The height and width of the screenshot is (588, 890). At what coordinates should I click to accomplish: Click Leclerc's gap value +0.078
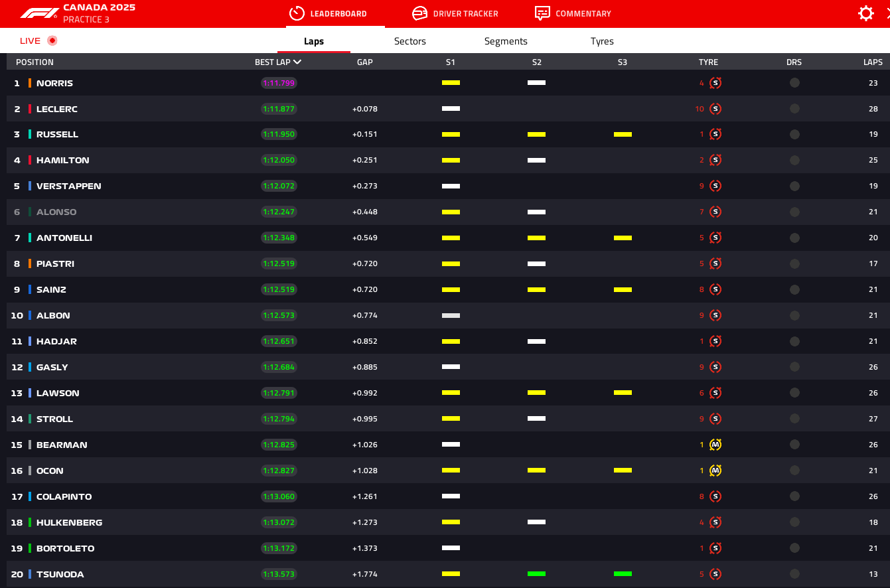(x=365, y=109)
